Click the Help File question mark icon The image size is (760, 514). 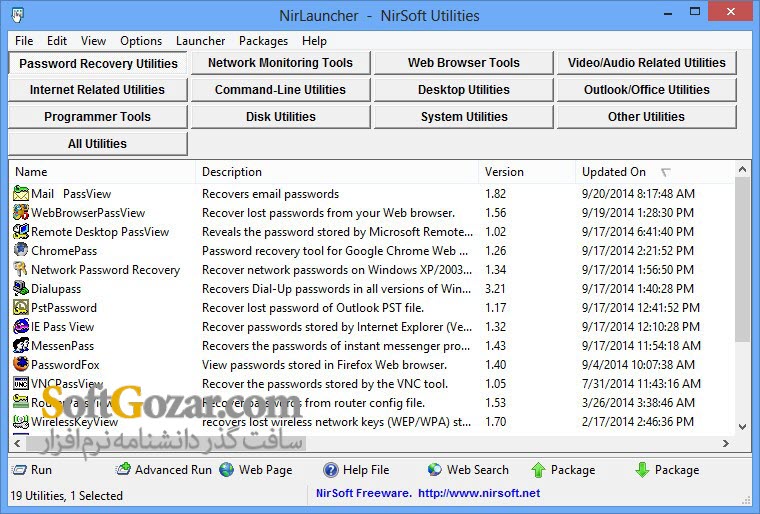(331, 470)
